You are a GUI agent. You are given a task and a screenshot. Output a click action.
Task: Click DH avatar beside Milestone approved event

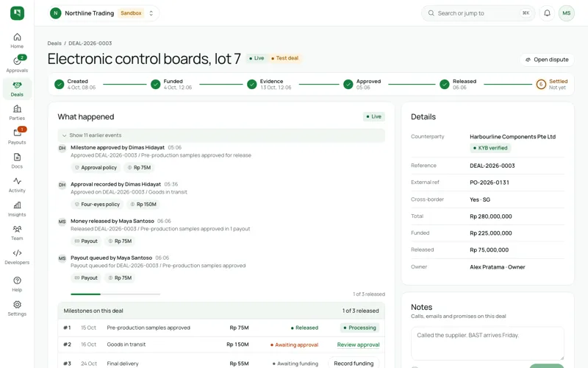point(62,148)
